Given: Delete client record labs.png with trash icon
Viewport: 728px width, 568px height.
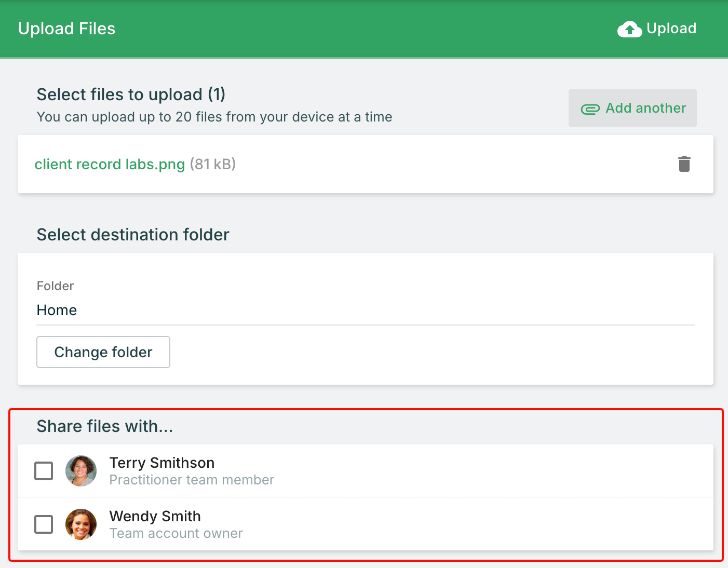Looking at the screenshot, I should tap(684, 164).
